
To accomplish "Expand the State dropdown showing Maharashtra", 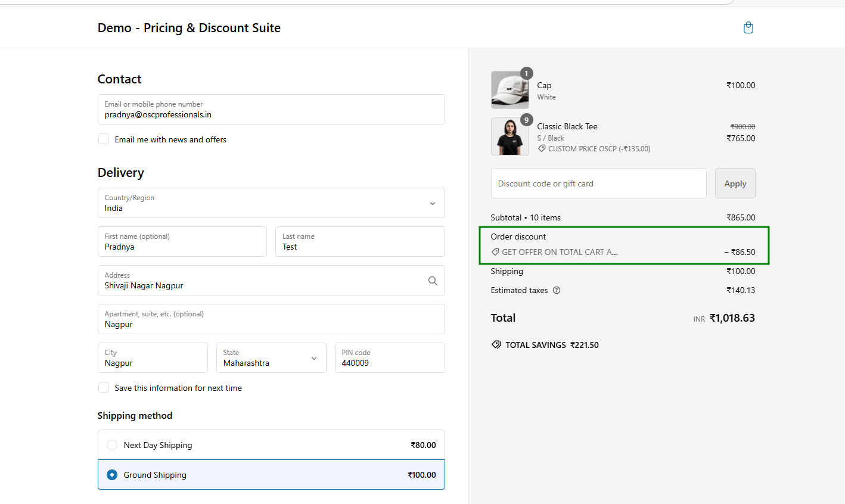I will [271, 358].
